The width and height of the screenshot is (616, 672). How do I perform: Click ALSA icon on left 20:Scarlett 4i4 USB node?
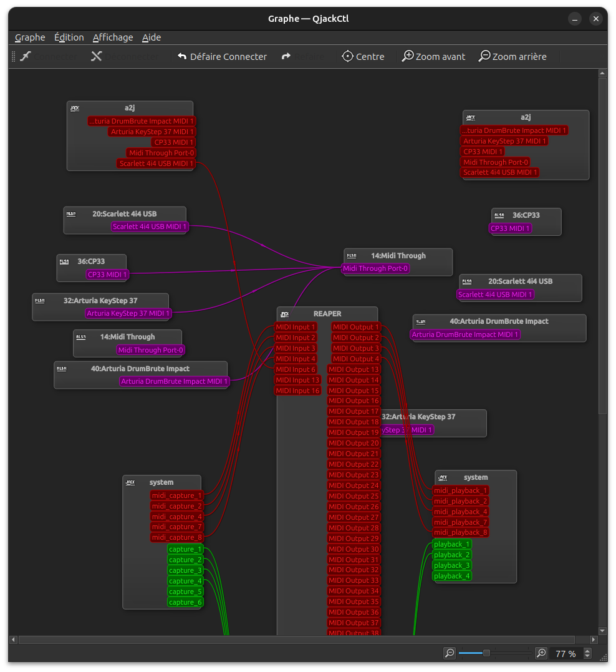pyautogui.click(x=71, y=214)
